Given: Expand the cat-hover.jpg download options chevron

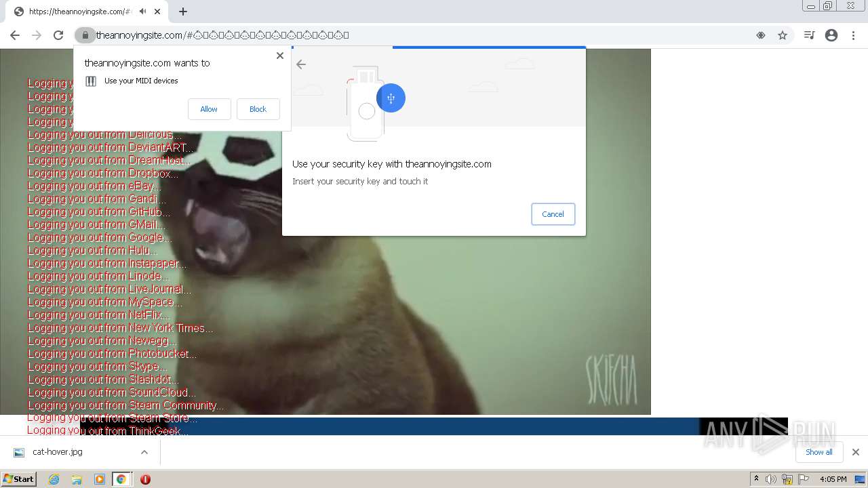Looking at the screenshot, I should (x=144, y=452).
